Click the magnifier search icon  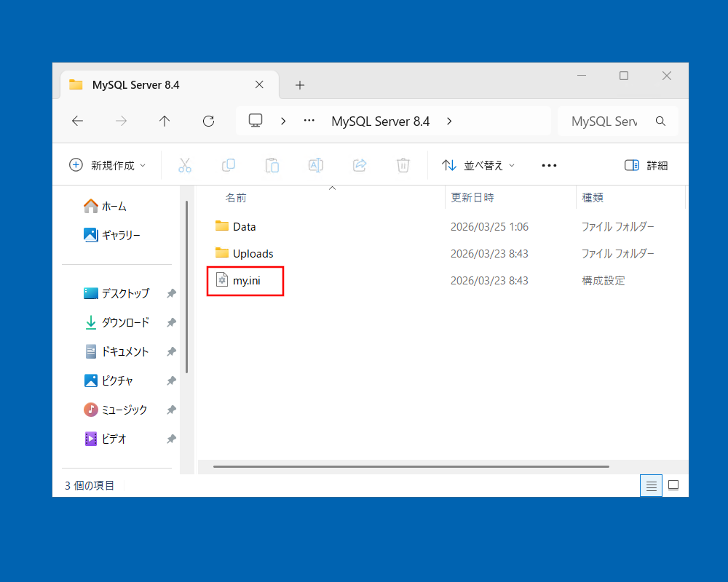(x=660, y=121)
